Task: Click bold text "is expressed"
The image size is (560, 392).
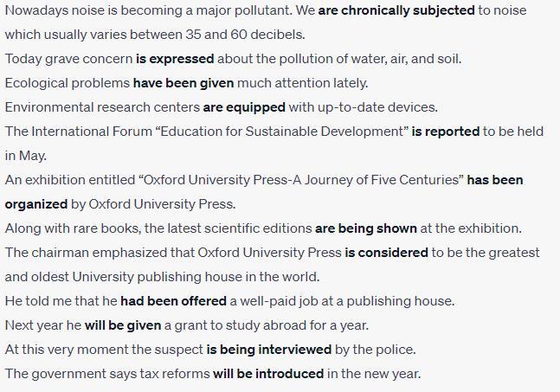Action: coord(175,59)
